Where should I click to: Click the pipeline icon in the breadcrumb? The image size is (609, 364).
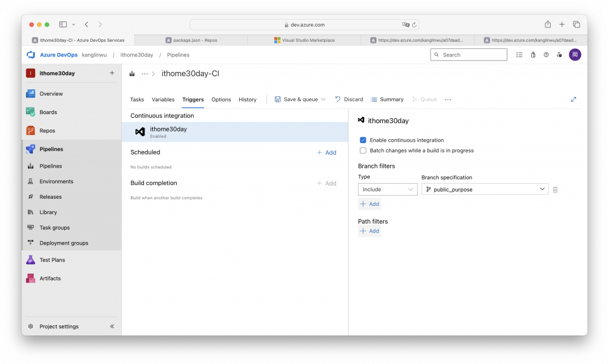(132, 73)
